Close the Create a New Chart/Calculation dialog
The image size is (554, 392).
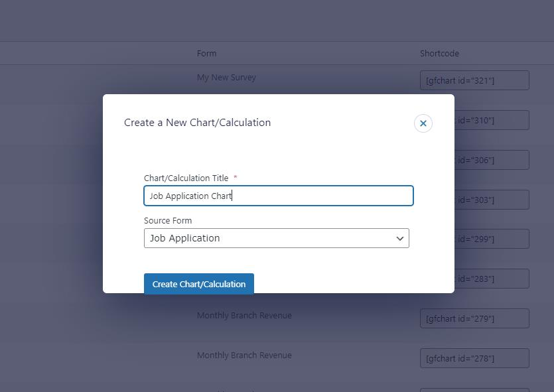pyautogui.click(x=423, y=123)
